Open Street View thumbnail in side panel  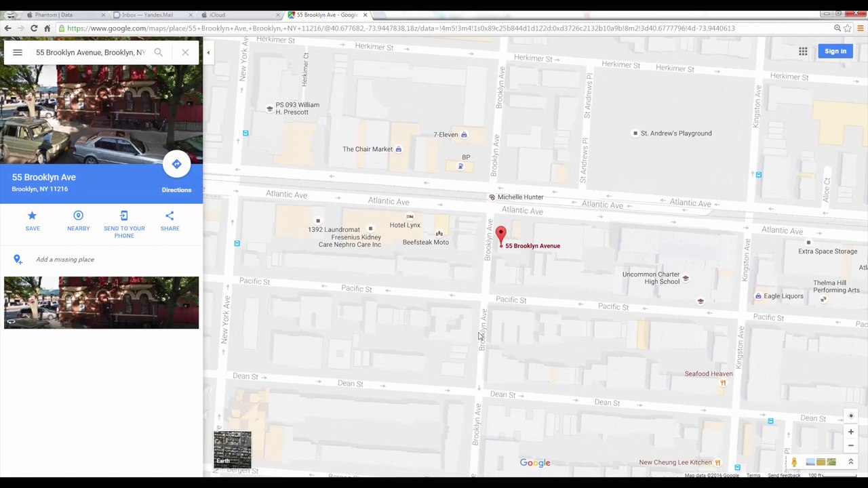click(101, 302)
